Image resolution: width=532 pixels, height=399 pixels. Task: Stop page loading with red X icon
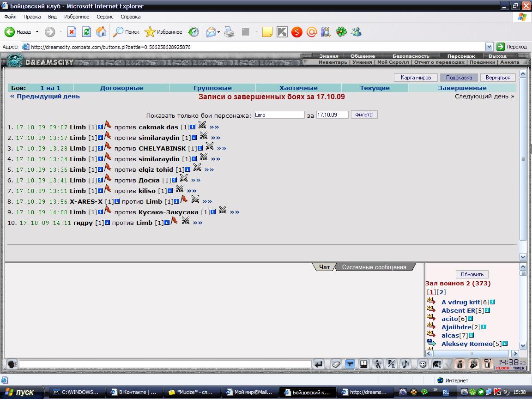pyautogui.click(x=72, y=32)
